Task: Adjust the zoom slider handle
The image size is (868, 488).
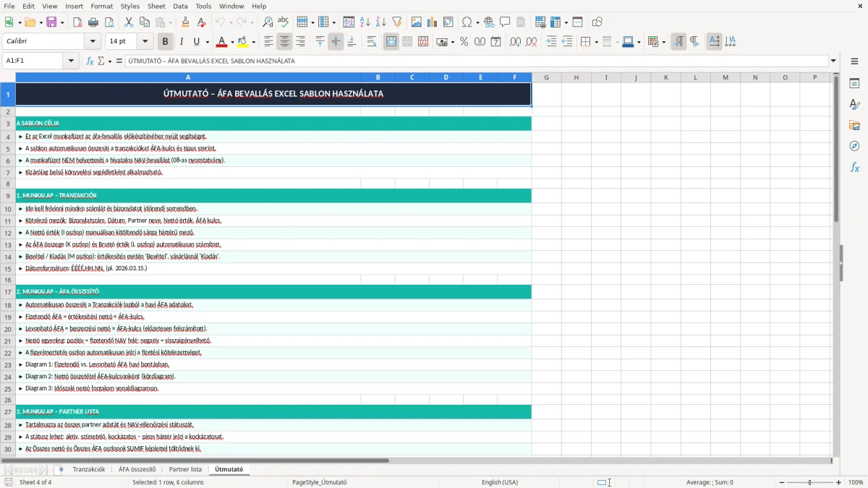Action: (x=809, y=482)
